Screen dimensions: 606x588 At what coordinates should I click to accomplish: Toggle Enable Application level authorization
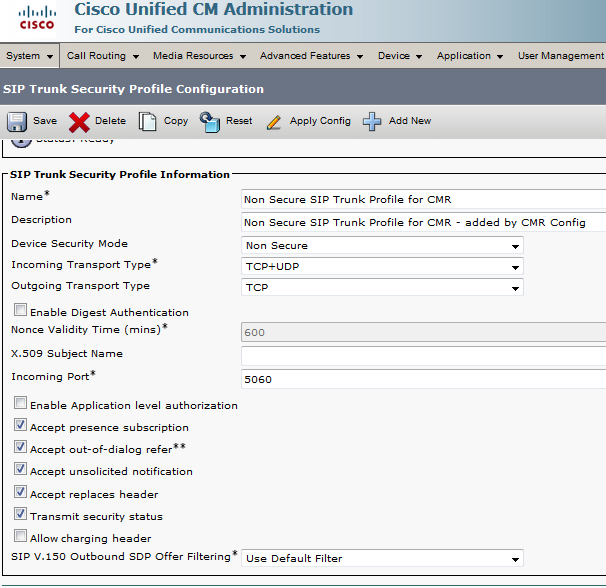click(x=20, y=402)
